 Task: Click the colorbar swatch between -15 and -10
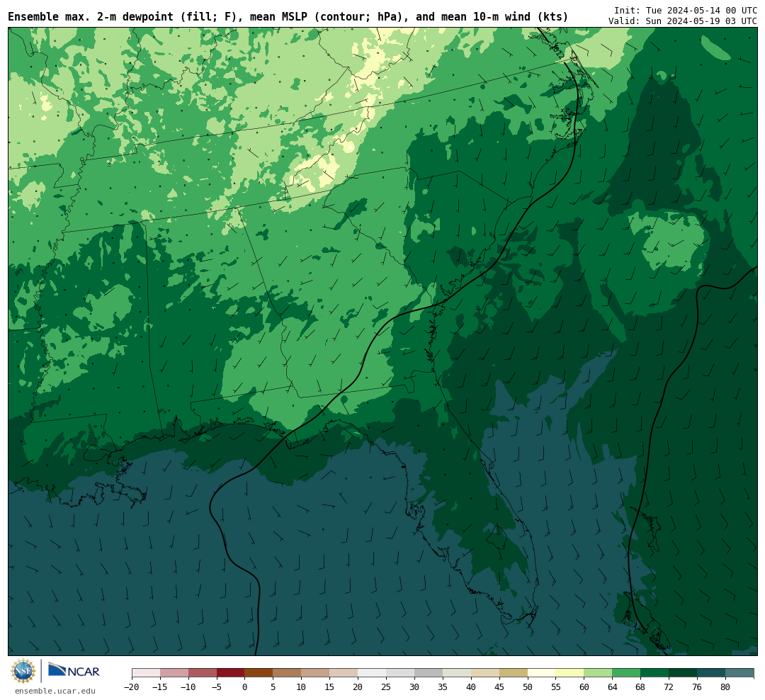point(174,673)
